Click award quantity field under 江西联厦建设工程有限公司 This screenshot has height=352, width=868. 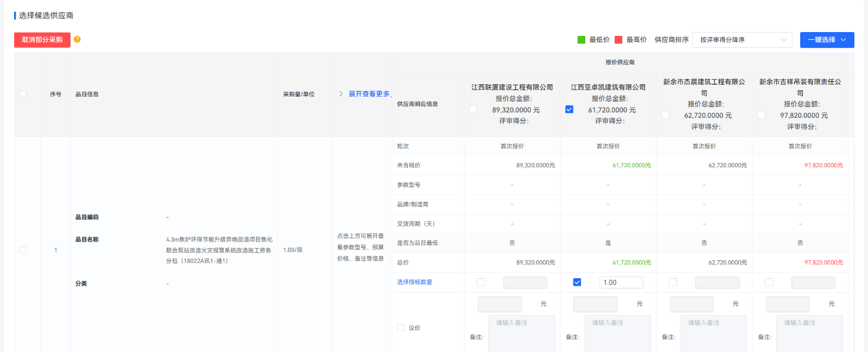(525, 282)
